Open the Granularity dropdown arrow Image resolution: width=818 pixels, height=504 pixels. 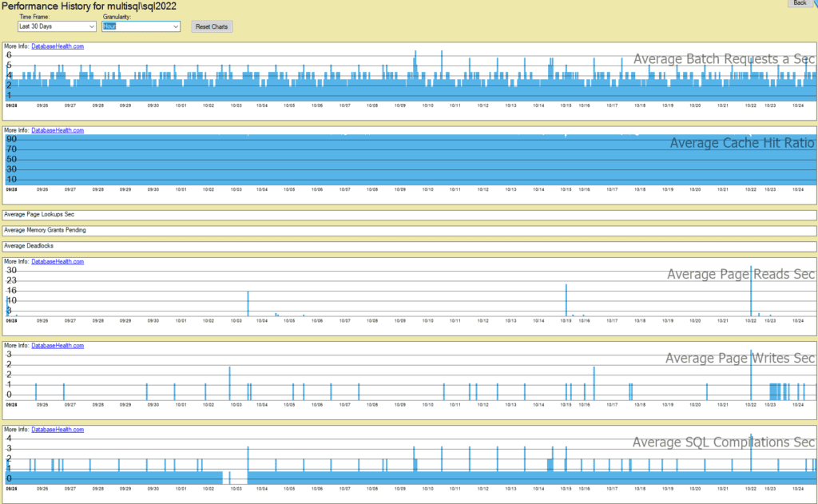coord(175,26)
